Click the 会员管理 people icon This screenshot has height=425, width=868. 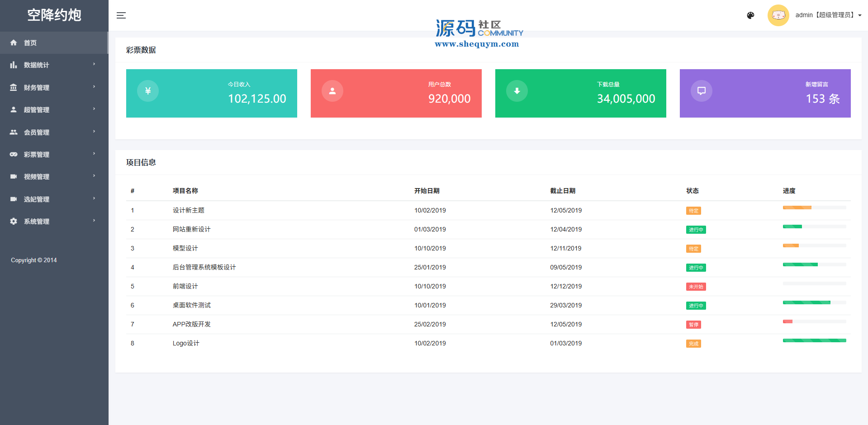click(x=14, y=132)
